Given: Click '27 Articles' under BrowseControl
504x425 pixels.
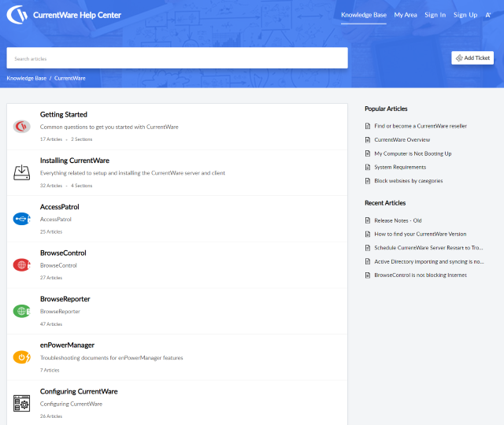Looking at the screenshot, I should [51, 278].
